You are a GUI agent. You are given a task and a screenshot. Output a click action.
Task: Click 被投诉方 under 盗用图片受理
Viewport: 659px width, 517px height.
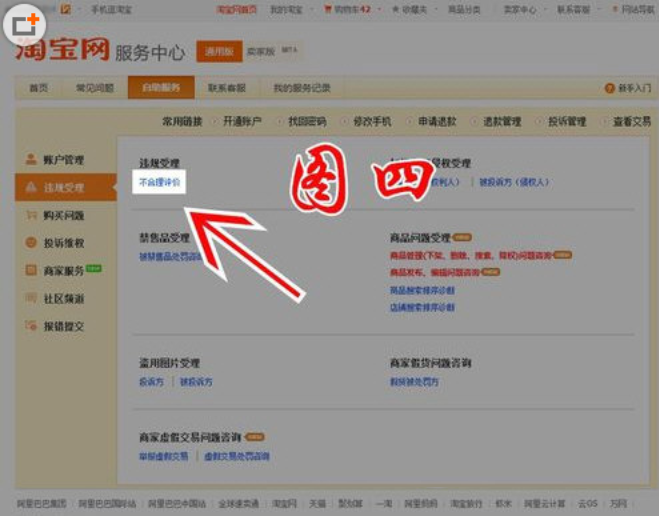coord(196,382)
